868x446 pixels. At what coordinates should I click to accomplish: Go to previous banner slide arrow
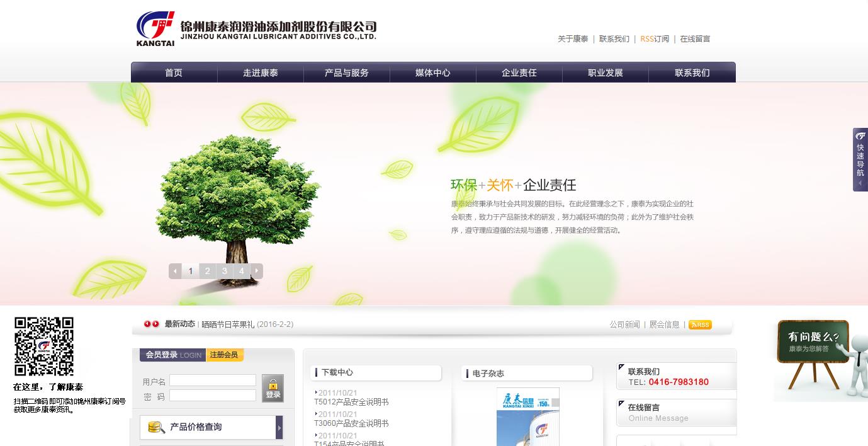coord(176,271)
